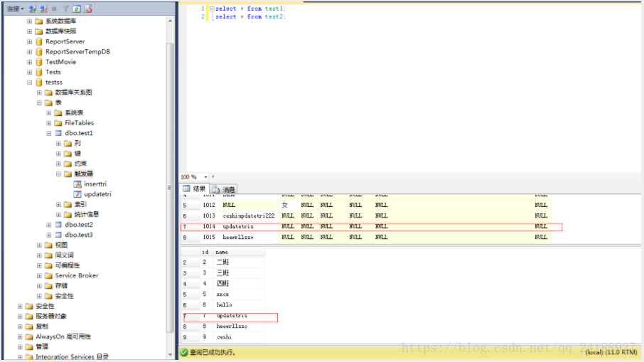Collapse the SQL code fold marker on line 1
This screenshot has height=362, width=644.
pos(212,9)
